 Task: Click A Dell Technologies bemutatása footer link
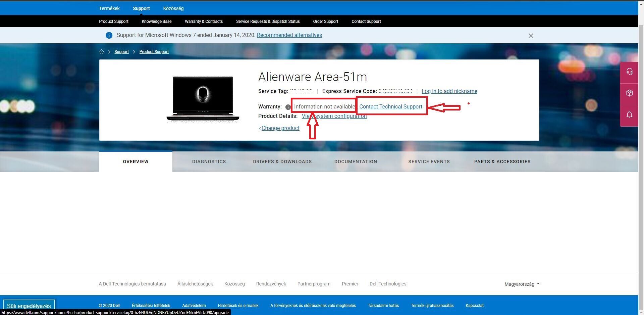(x=132, y=284)
